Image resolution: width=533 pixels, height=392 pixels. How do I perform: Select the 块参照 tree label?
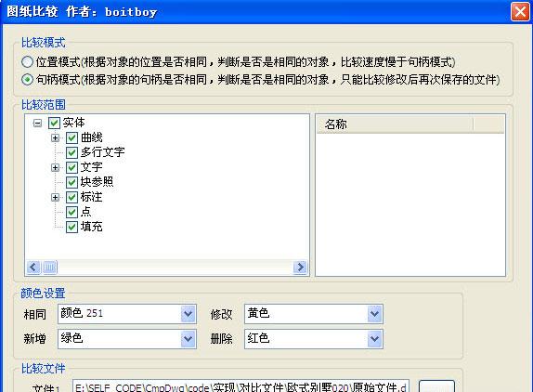[x=97, y=182]
